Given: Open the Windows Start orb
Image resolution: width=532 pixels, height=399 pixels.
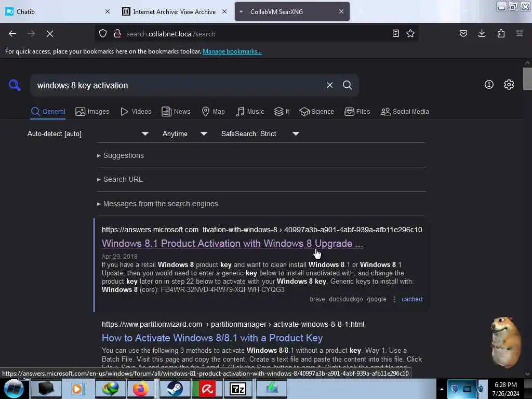Looking at the screenshot, I should [x=14, y=389].
